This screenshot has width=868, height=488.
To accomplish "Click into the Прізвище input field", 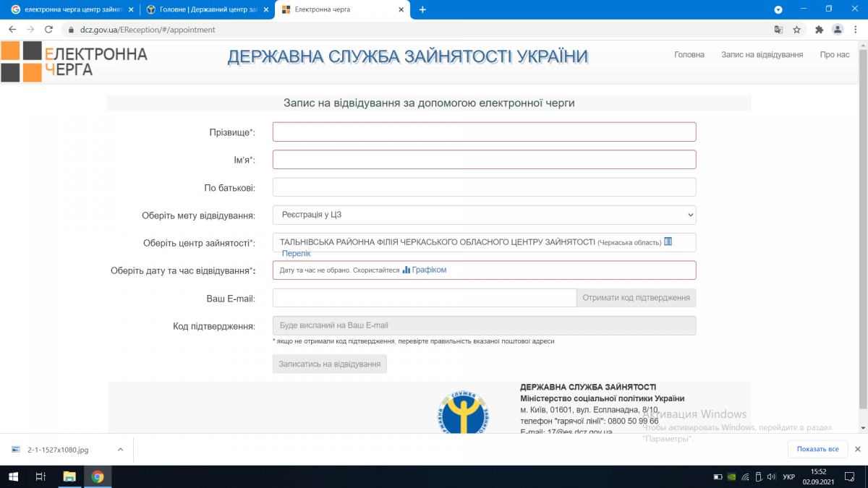I will click(x=484, y=132).
